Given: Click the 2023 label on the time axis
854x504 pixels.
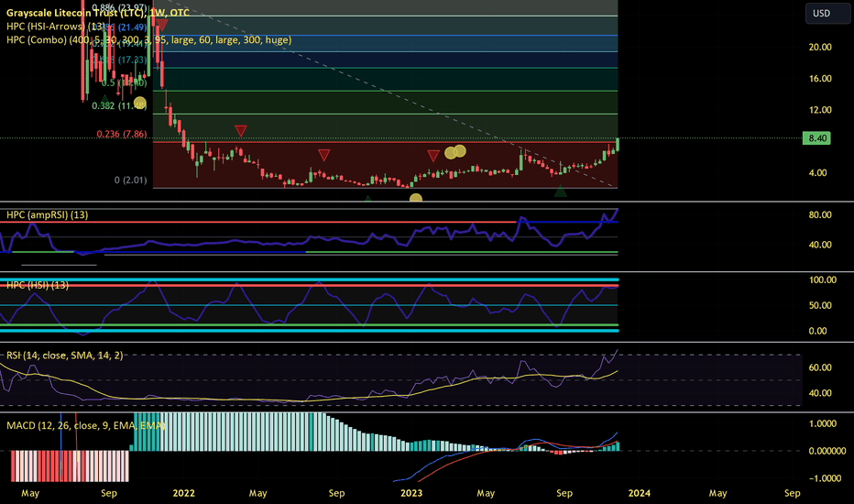Looking at the screenshot, I should (411, 493).
